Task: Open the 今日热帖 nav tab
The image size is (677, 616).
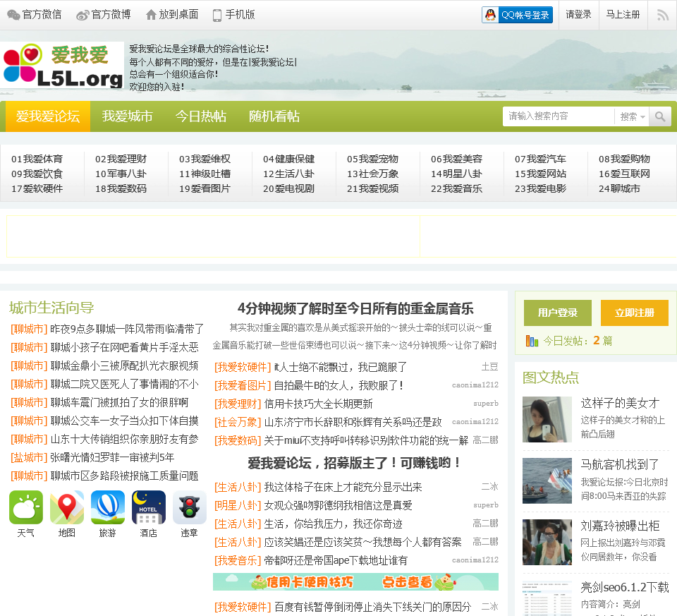Action: [201, 116]
